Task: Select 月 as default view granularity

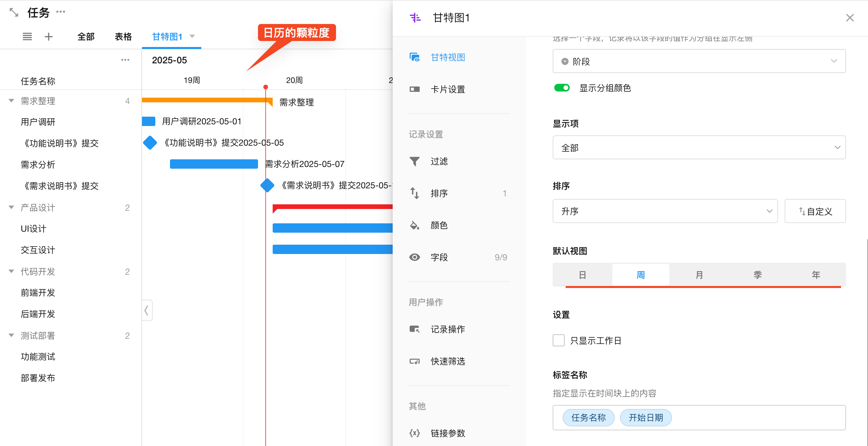Action: [x=699, y=275]
